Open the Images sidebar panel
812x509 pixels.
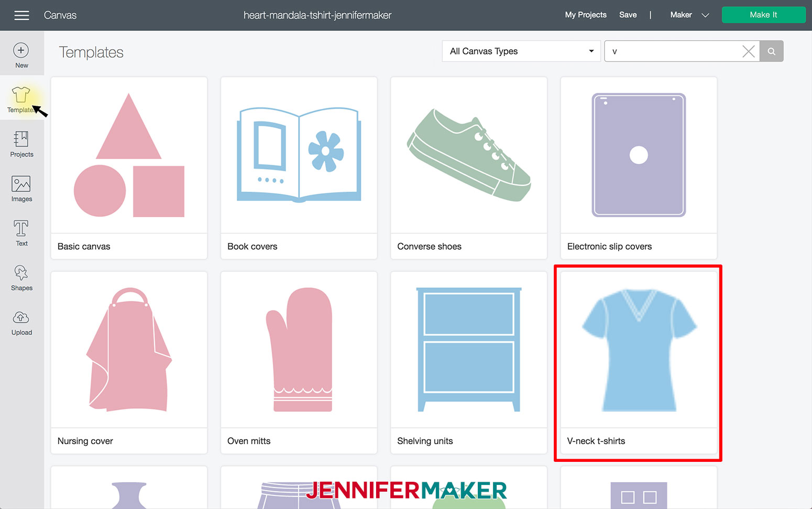[21, 189]
